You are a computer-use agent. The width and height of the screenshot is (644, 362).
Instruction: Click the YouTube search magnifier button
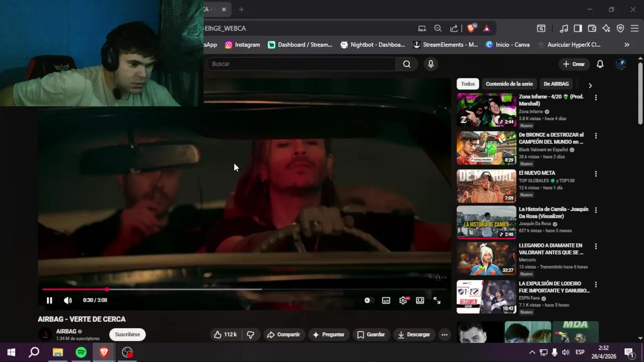click(x=407, y=64)
